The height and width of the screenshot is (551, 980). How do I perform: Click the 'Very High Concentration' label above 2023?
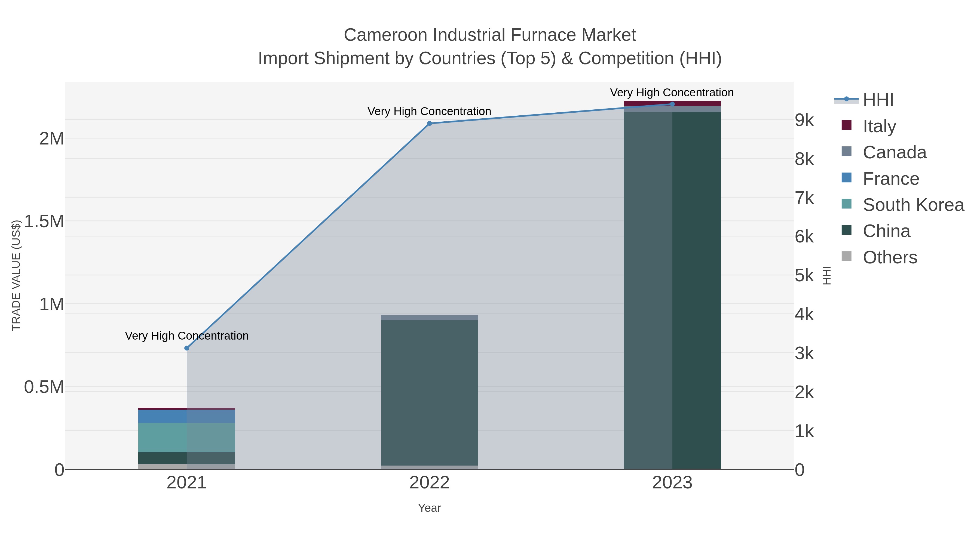(x=672, y=93)
